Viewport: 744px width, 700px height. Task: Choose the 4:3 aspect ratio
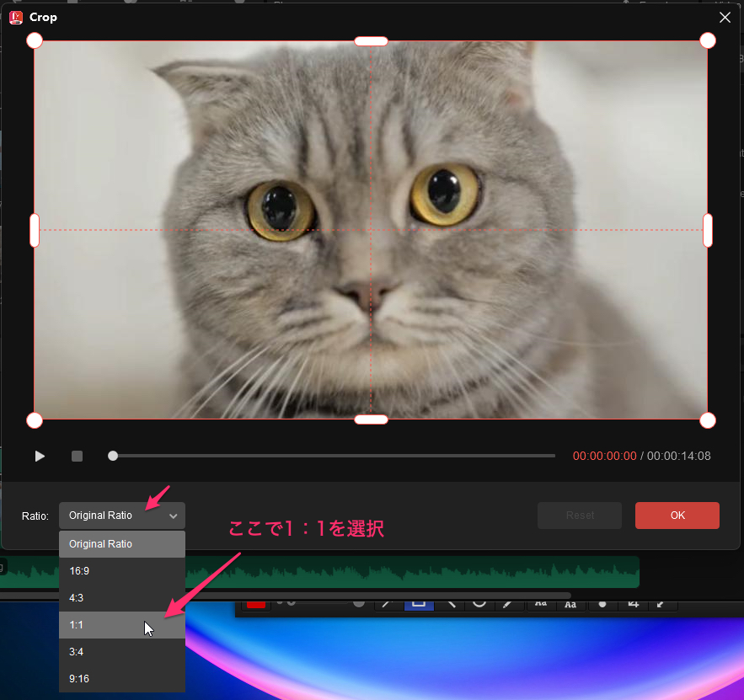pos(122,598)
